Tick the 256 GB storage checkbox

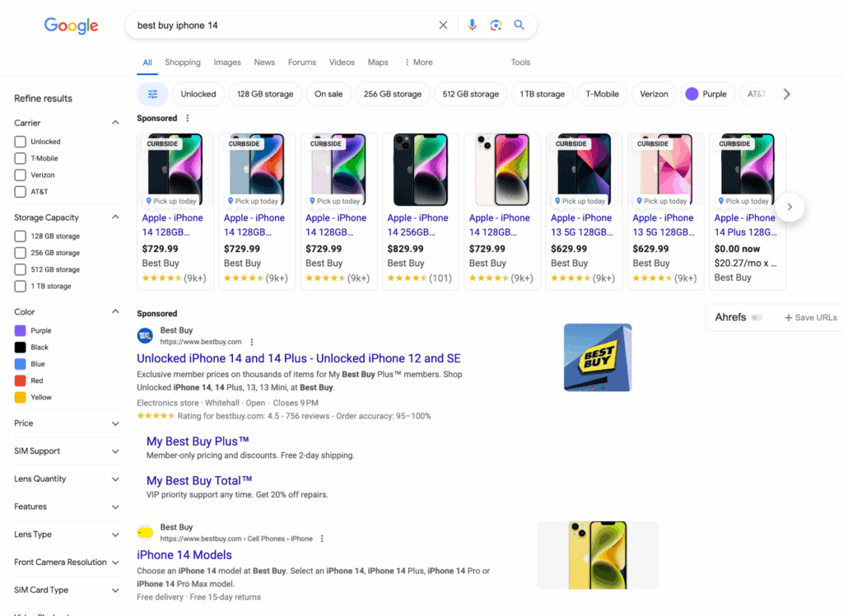pos(21,253)
